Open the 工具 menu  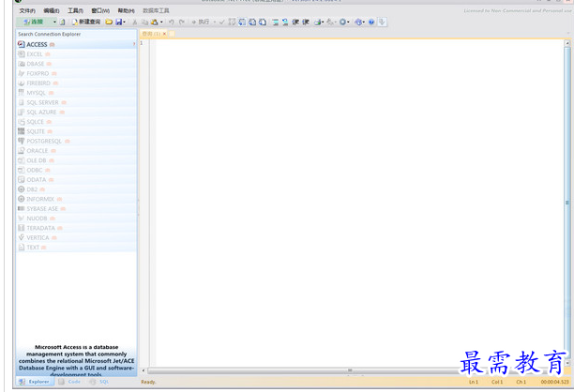pyautogui.click(x=75, y=10)
